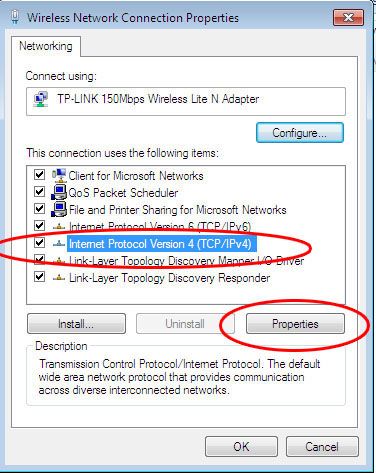The height and width of the screenshot is (473, 376).
Task: Click the QoS Packet Scheduler icon
Action: click(x=59, y=192)
